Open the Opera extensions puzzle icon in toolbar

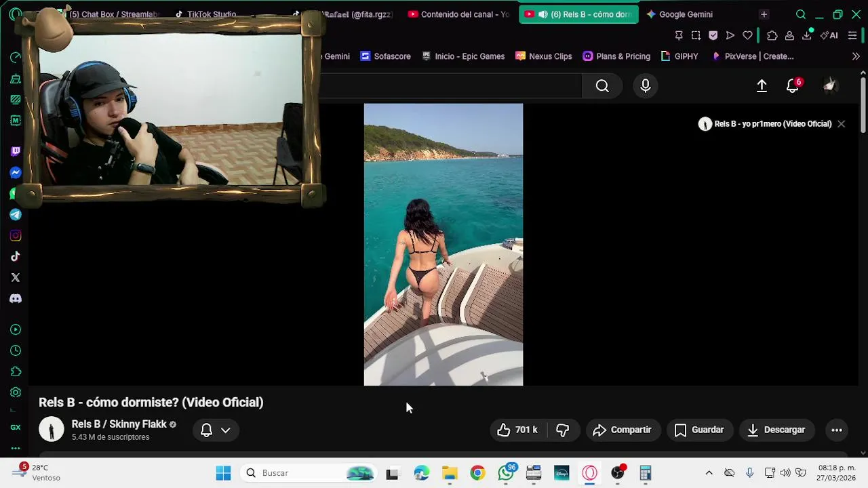pyautogui.click(x=772, y=35)
